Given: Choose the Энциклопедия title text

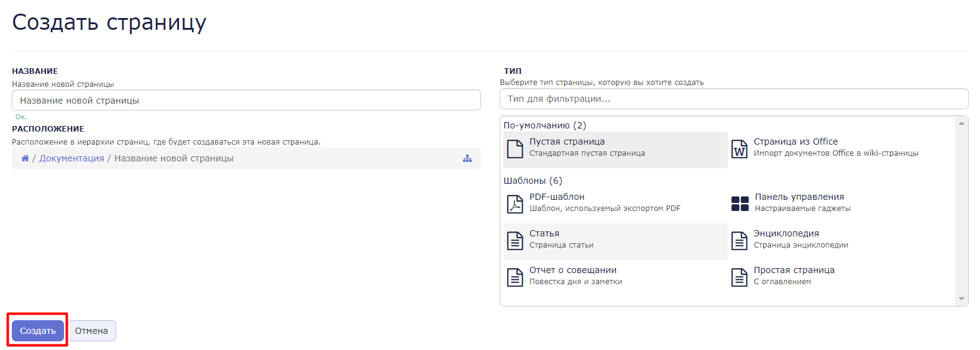Looking at the screenshot, I should (x=786, y=233).
